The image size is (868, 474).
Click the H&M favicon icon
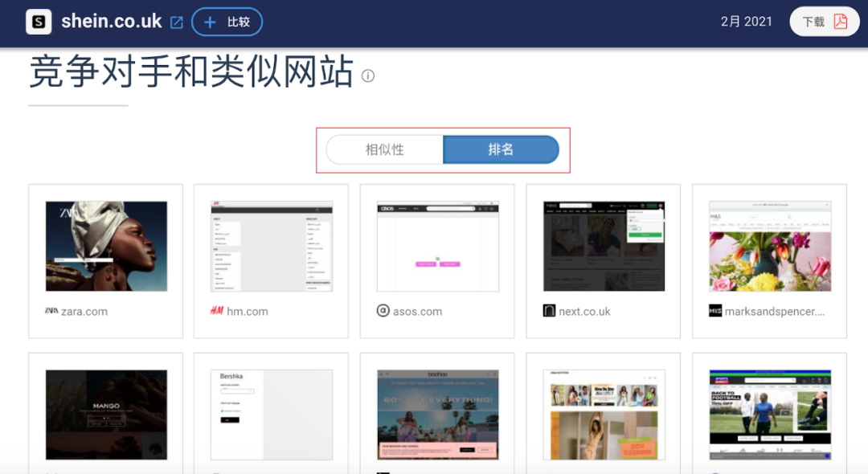coord(217,311)
